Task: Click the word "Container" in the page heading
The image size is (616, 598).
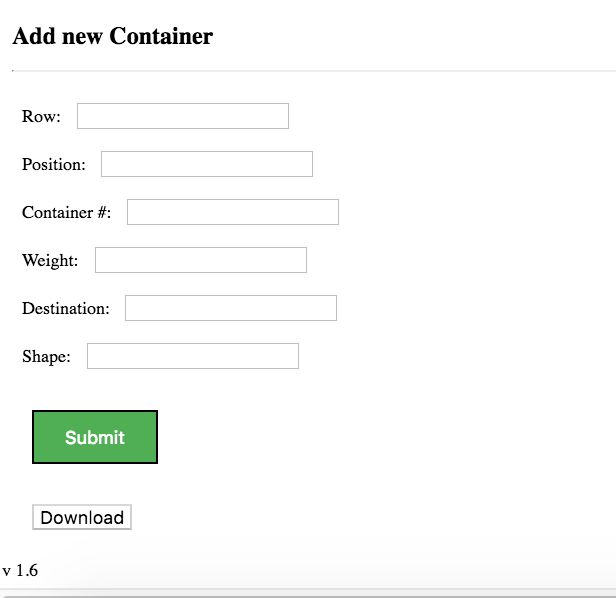Action: pyautogui.click(x=161, y=37)
